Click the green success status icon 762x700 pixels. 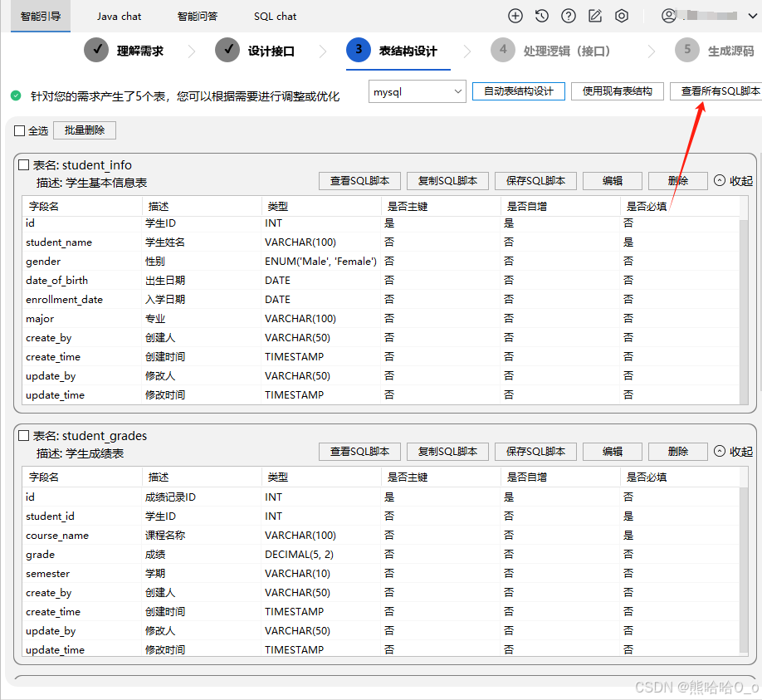(16, 95)
